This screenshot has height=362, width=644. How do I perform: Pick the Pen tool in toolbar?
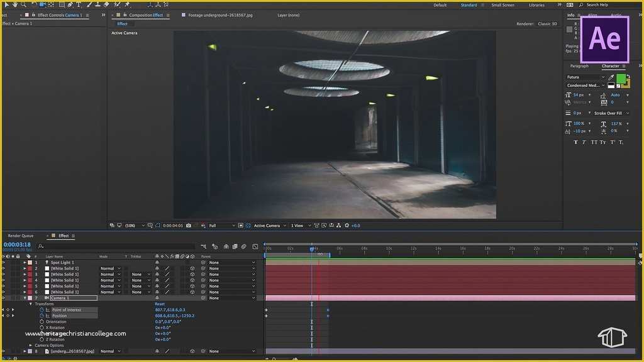click(70, 4)
